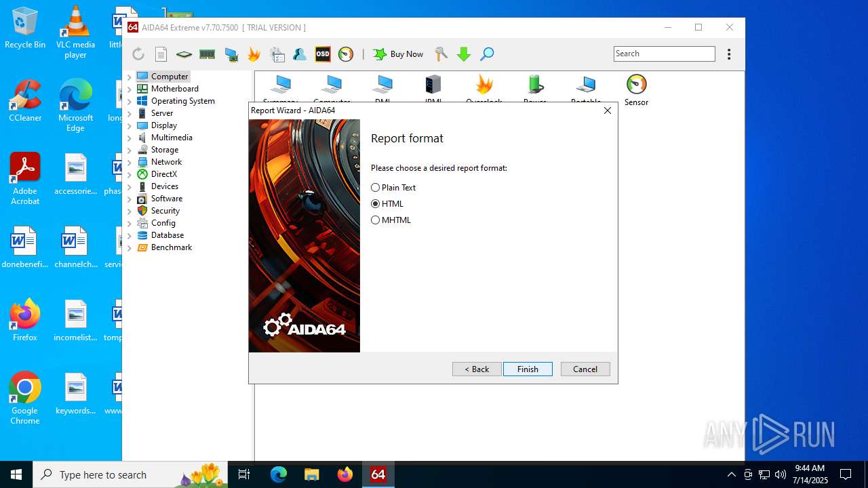Click the < Back button
Image resolution: width=868 pixels, height=488 pixels.
[x=477, y=369]
